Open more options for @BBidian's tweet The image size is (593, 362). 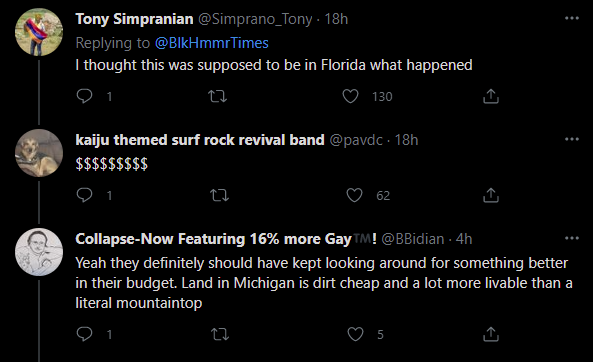[572, 238]
